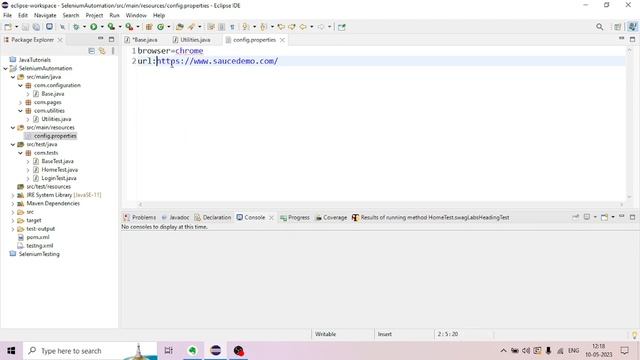Close the config.properties tab

[x=282, y=40]
